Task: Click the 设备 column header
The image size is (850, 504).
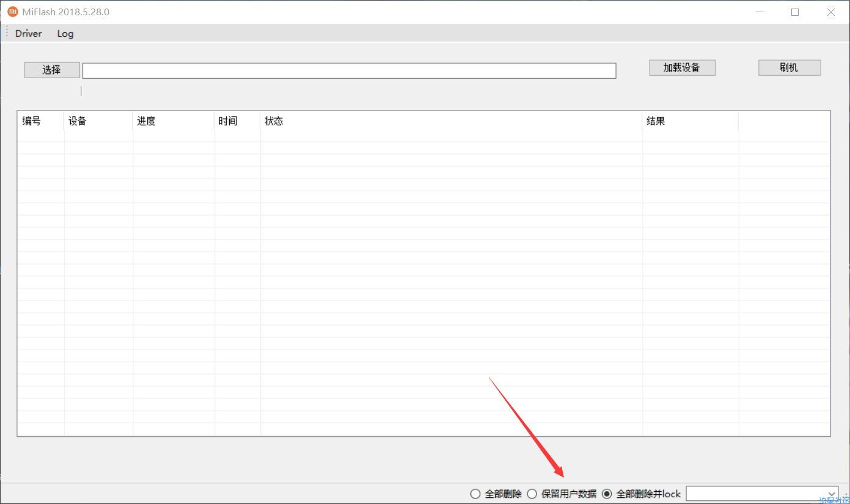Action: [x=98, y=121]
